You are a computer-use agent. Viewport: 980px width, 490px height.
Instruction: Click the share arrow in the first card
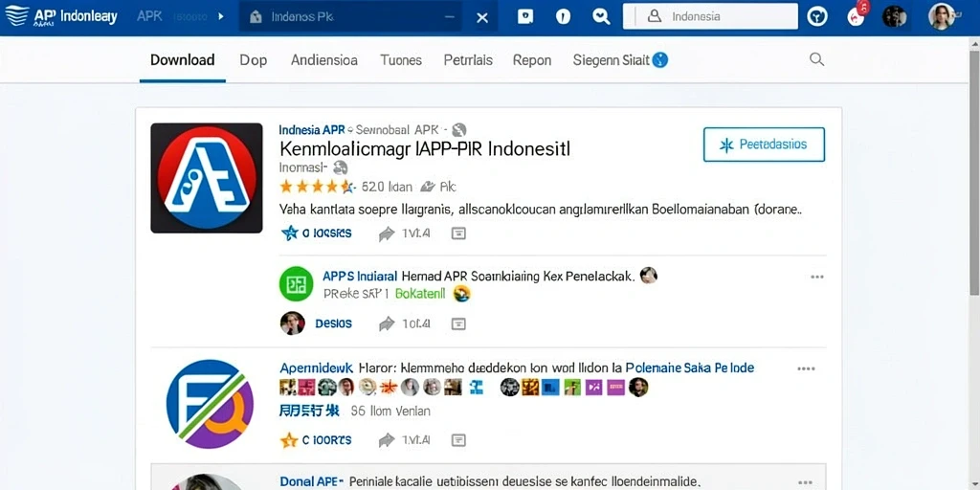coord(387,234)
